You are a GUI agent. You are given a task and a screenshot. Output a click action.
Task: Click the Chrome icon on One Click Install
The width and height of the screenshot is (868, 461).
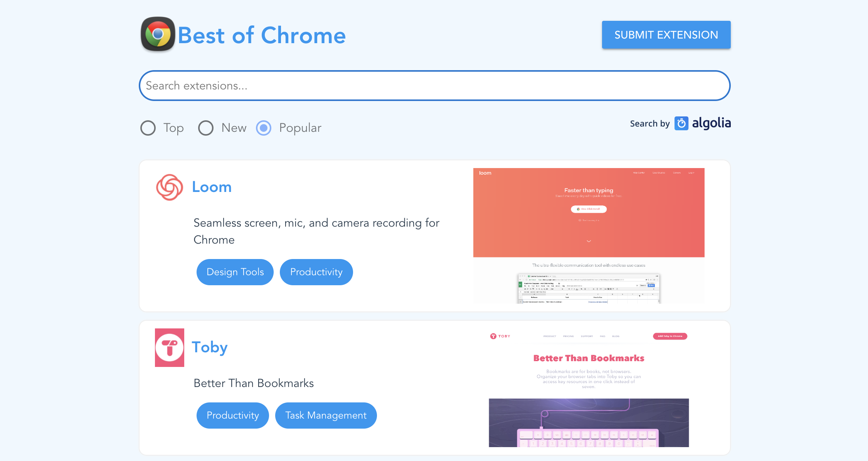click(578, 209)
